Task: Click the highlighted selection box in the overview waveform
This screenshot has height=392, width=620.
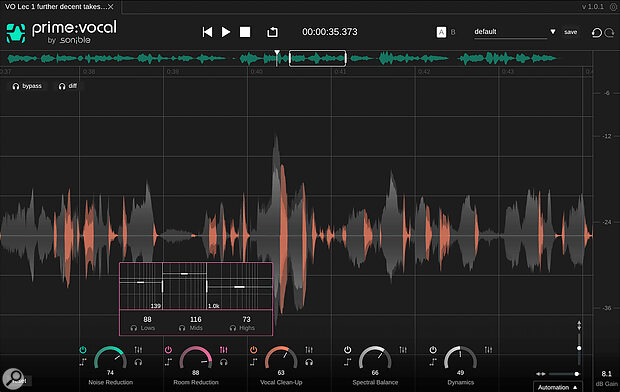Action: coord(318,58)
